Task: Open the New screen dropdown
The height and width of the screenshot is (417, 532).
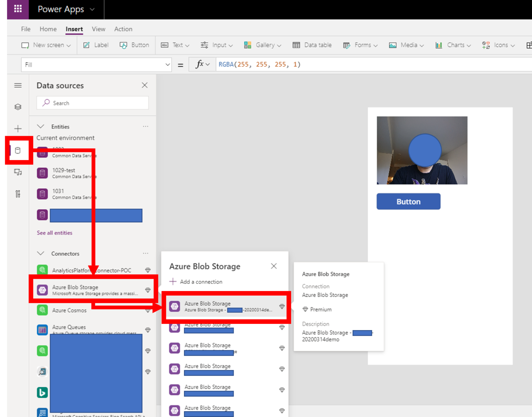Action: click(x=47, y=45)
